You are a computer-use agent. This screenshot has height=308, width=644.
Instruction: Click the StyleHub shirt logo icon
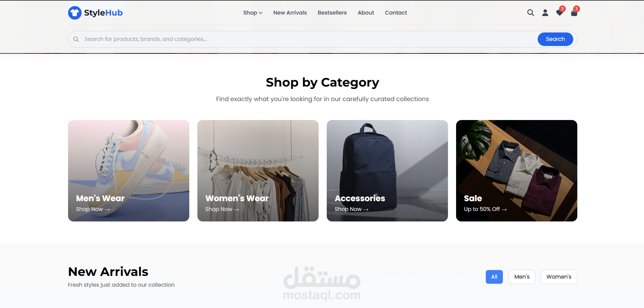pos(74,13)
